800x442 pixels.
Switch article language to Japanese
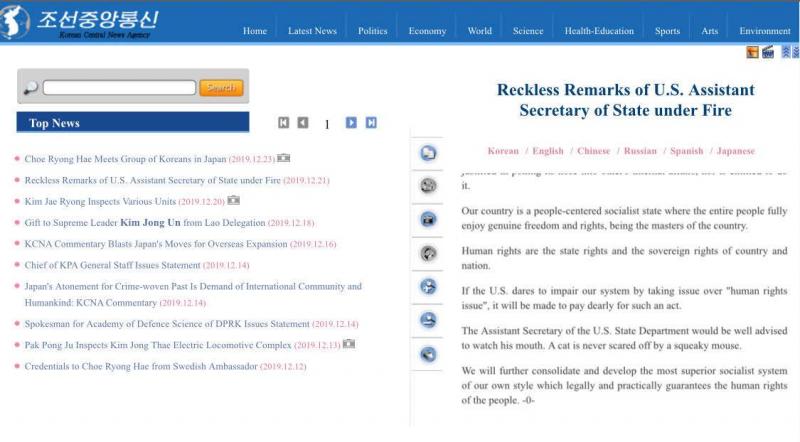[736, 151]
